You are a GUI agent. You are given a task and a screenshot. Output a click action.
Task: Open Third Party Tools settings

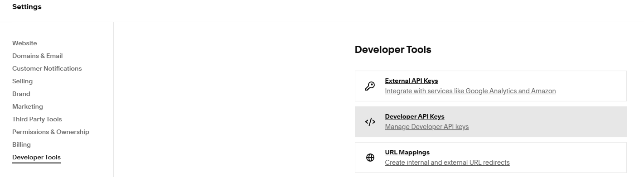(37, 119)
